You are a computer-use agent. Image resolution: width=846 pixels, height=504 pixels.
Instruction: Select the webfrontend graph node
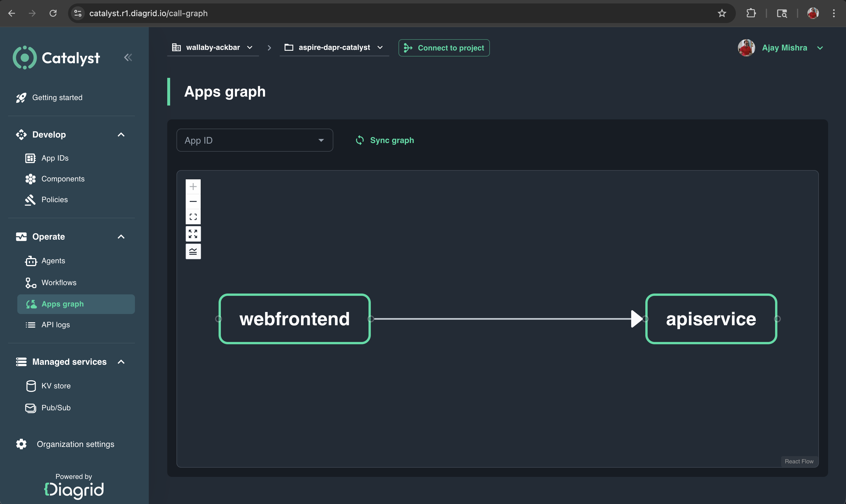pyautogui.click(x=294, y=319)
